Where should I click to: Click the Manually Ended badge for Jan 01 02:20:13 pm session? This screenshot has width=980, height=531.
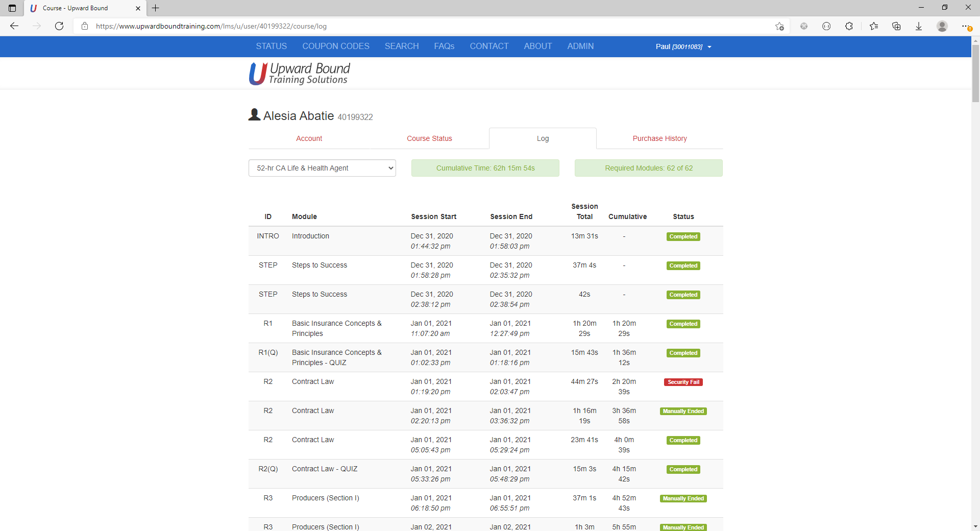click(x=683, y=411)
